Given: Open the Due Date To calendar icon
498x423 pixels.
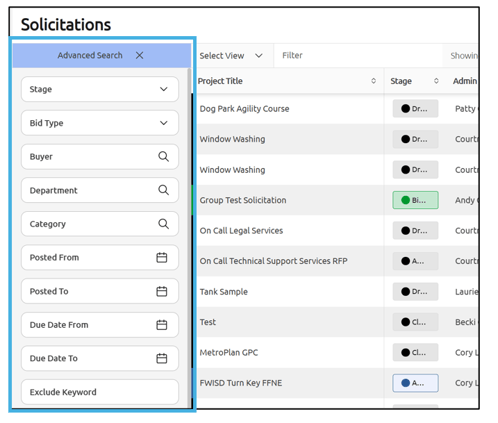Looking at the screenshot, I should pos(162,358).
